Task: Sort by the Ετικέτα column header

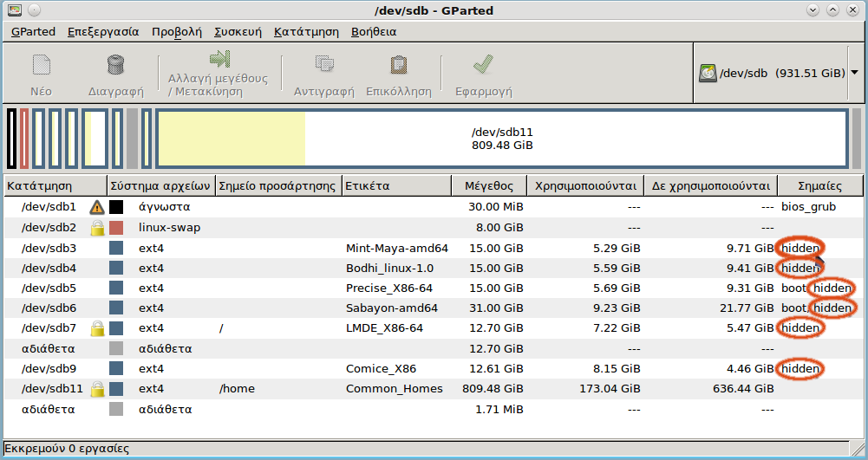Action: pos(396,185)
